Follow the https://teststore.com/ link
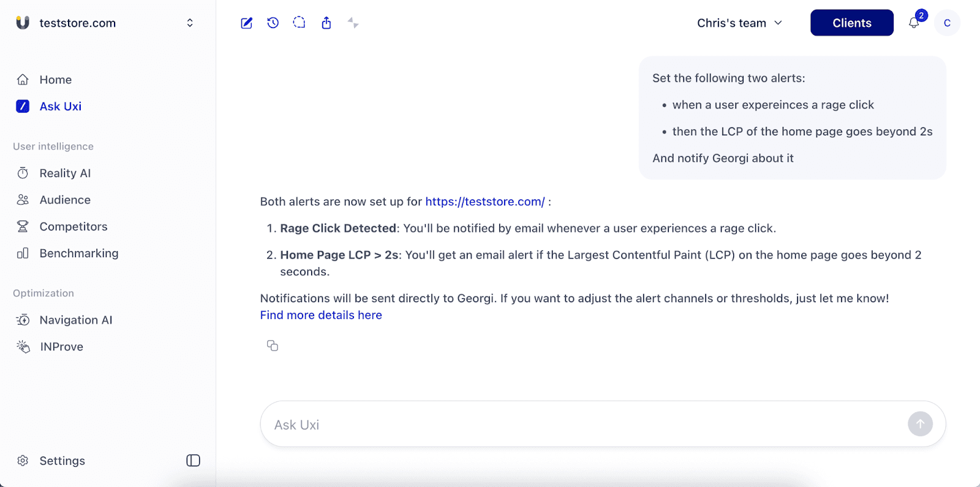Image resolution: width=980 pixels, height=487 pixels. click(485, 202)
